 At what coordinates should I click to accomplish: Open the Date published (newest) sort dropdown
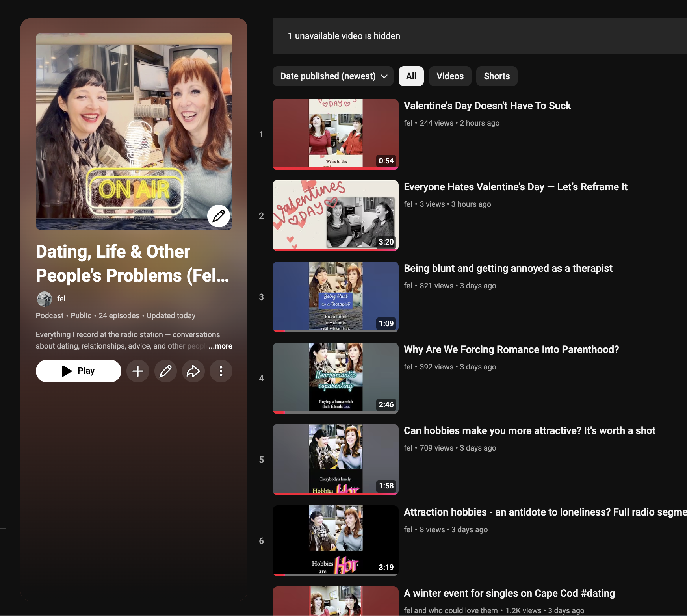tap(333, 76)
